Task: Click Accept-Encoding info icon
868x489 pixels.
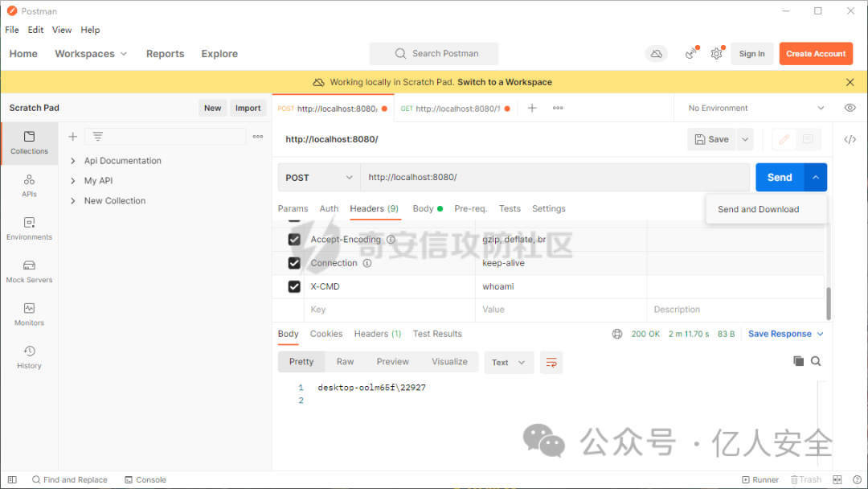Action: coord(391,239)
